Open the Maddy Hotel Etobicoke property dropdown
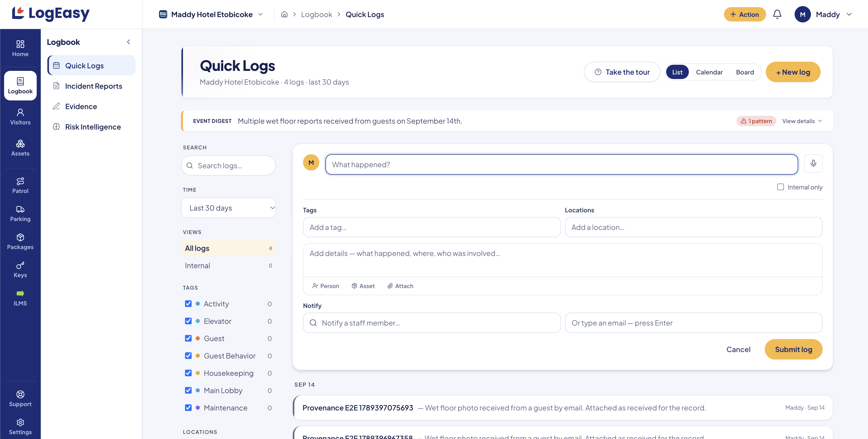This screenshot has height=439, width=868. tap(211, 14)
